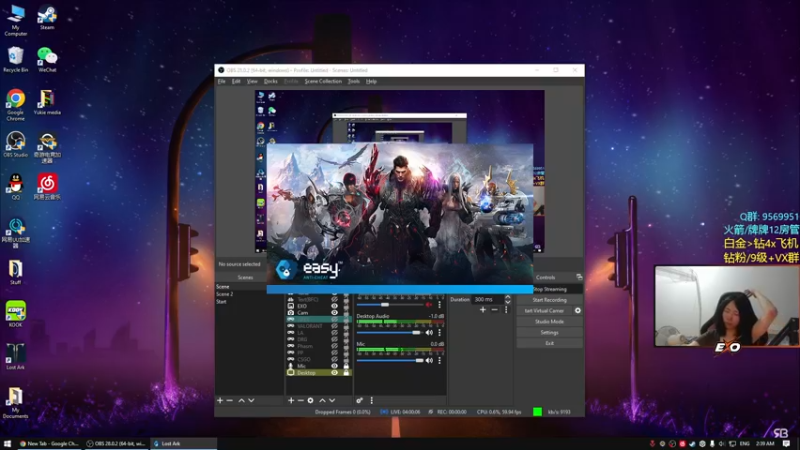Pop out the Controls dock

coord(579,277)
